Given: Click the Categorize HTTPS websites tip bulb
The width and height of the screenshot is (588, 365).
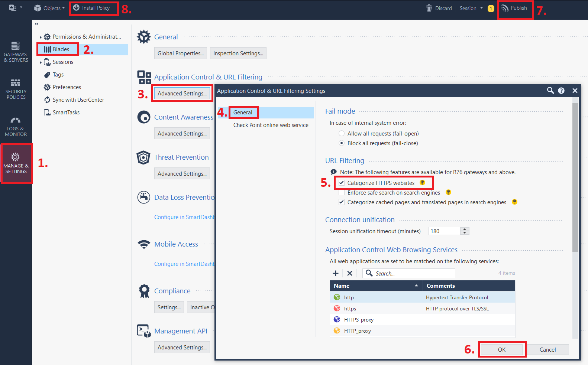Looking at the screenshot, I should 422,183.
